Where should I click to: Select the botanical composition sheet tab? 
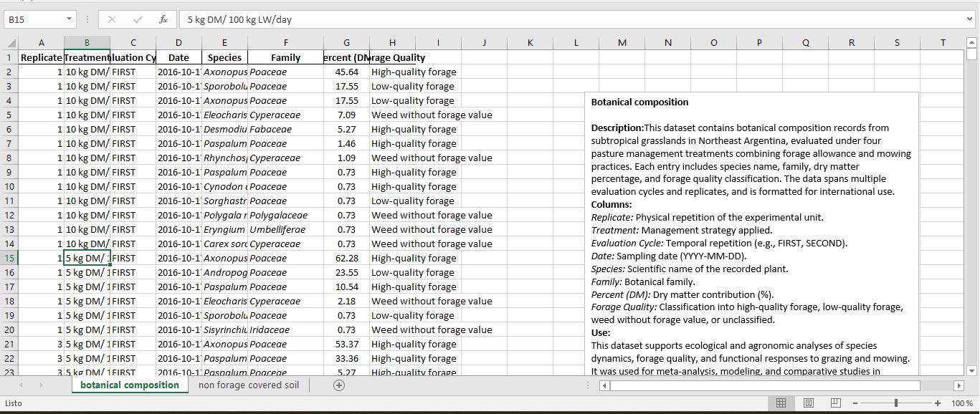point(130,385)
